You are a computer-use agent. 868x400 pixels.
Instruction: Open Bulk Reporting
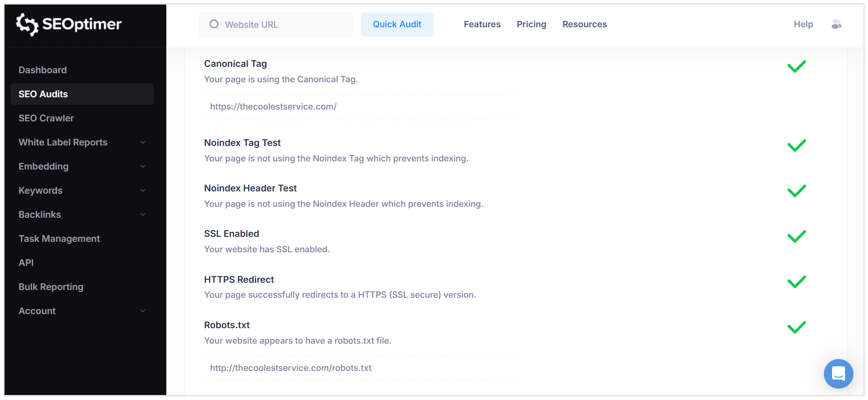click(x=51, y=287)
